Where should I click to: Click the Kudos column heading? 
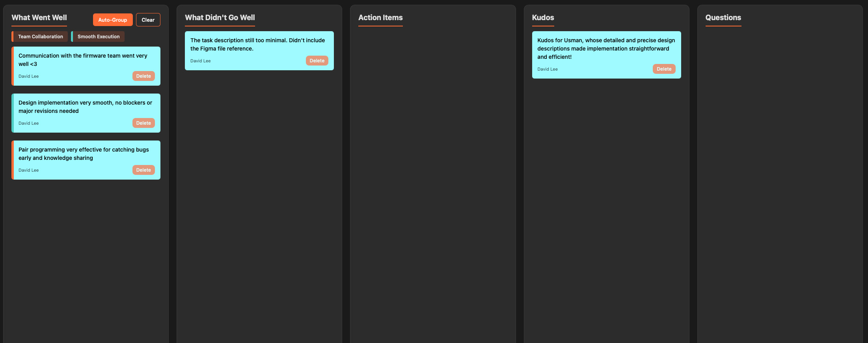(x=543, y=18)
